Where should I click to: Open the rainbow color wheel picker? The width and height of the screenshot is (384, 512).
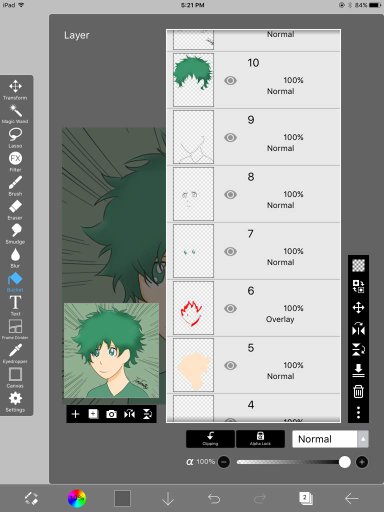pyautogui.click(x=77, y=498)
